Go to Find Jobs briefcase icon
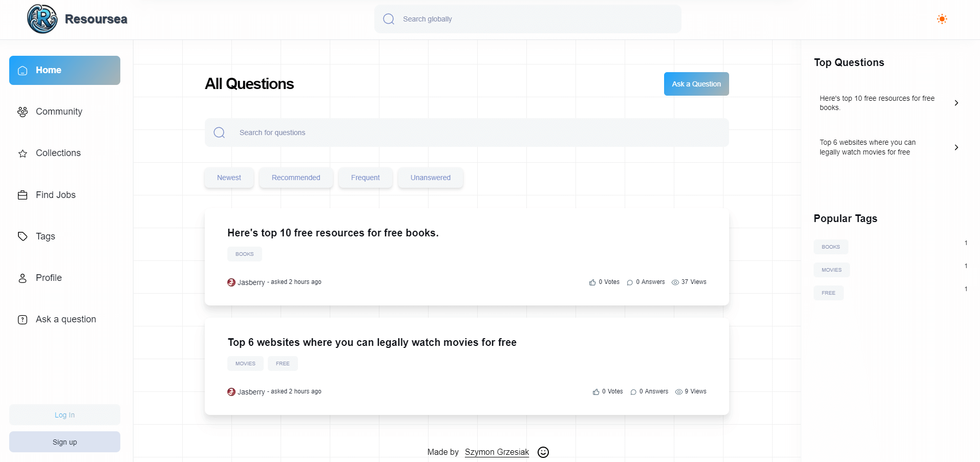 pyautogui.click(x=23, y=195)
